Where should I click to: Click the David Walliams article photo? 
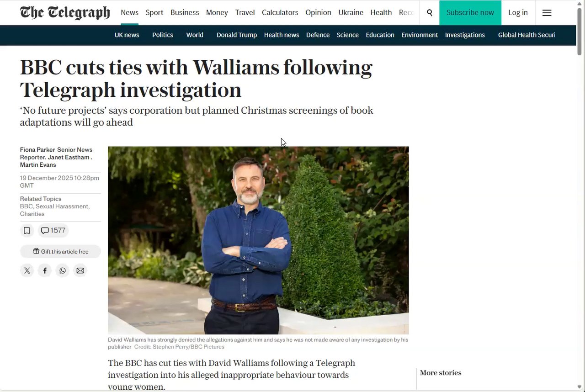(x=258, y=240)
